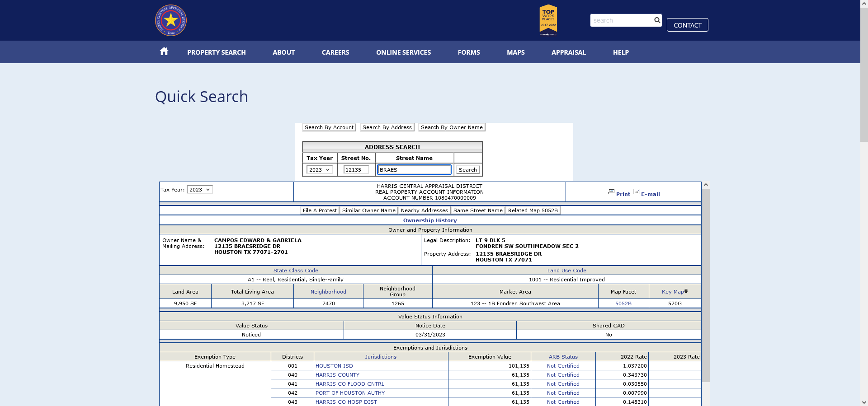868x406 pixels.
Task: Open the Tax Year dropdown in Address Search
Action: click(320, 170)
